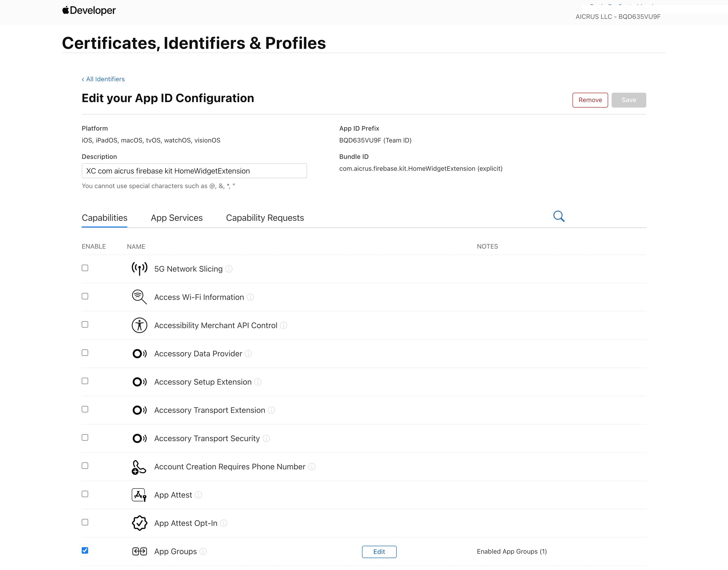Select the Capabilities tab

[x=104, y=218]
